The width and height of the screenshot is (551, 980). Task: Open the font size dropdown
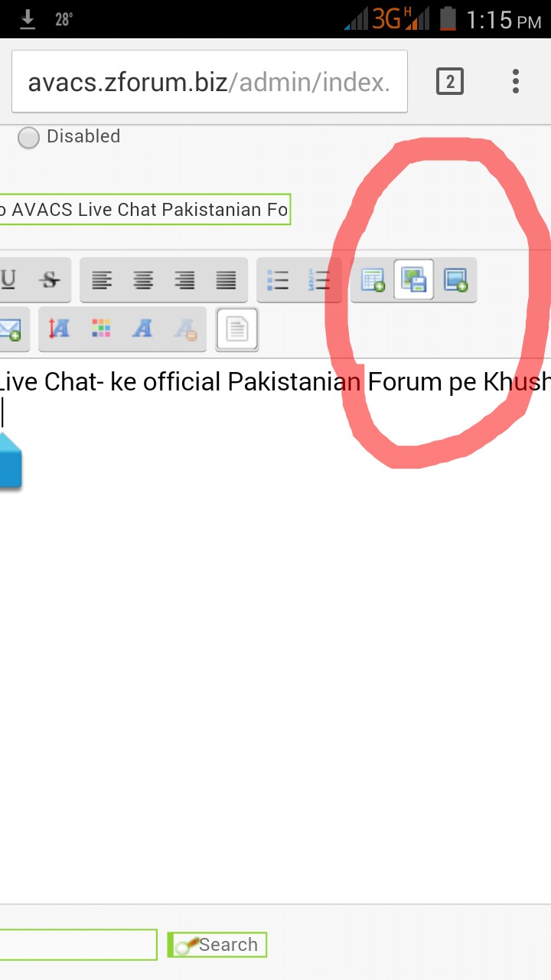pos(60,329)
